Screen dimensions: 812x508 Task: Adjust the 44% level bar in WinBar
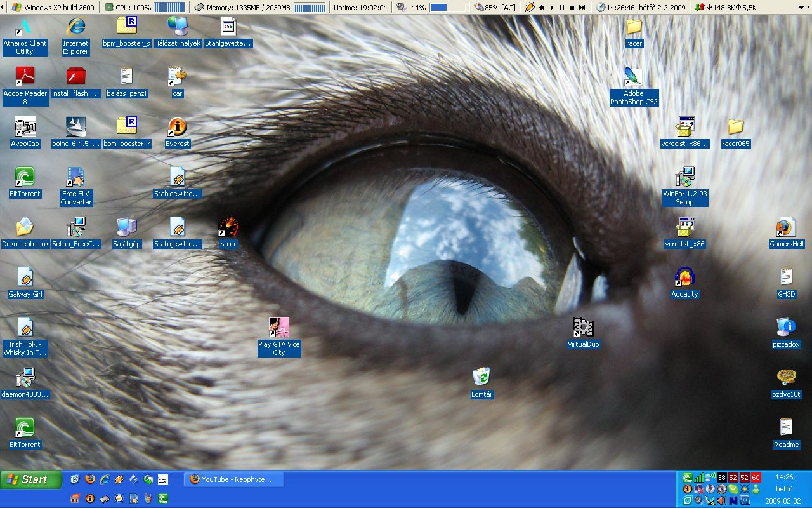[447, 8]
